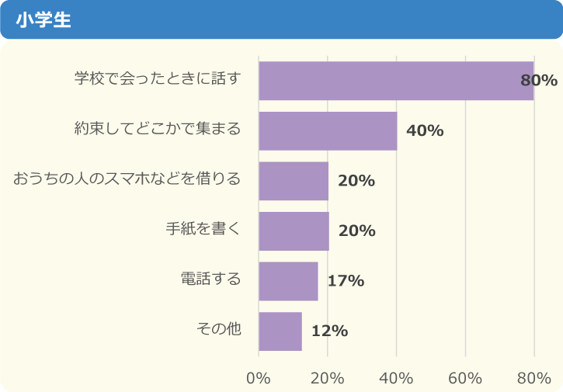563x392 pixels.
Task: Click the 80% tick on the bottom axis
Action: click(x=533, y=378)
